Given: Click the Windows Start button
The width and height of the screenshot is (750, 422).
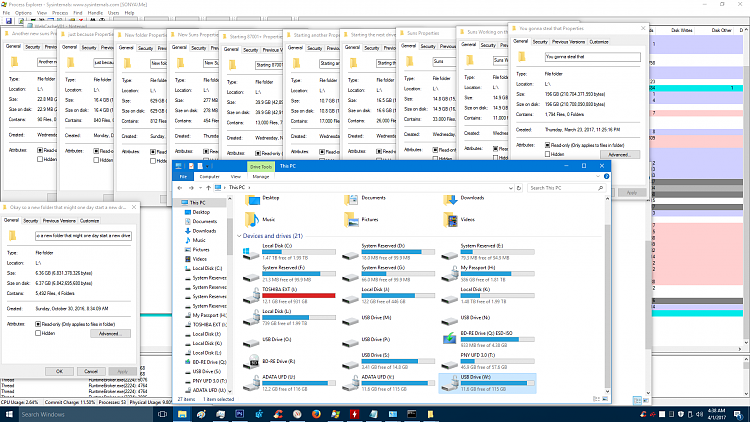Looking at the screenshot, I should coord(9,414).
